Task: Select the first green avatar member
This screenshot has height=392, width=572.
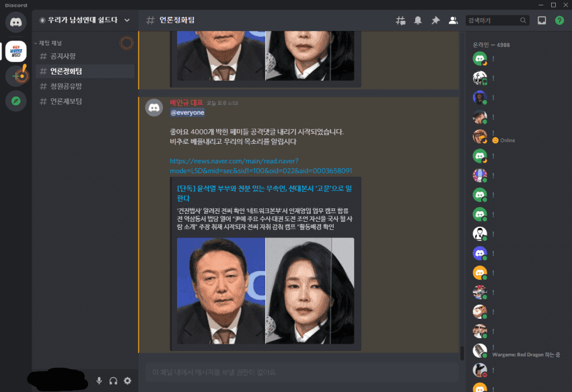Action: tap(480, 58)
